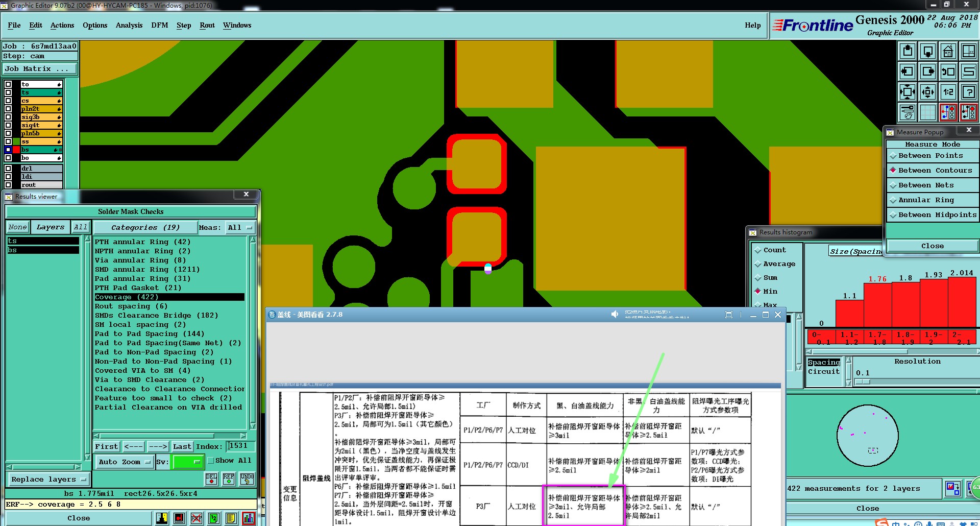The image size is (980, 526).
Task: Click the Index input field
Action: [x=240, y=446]
